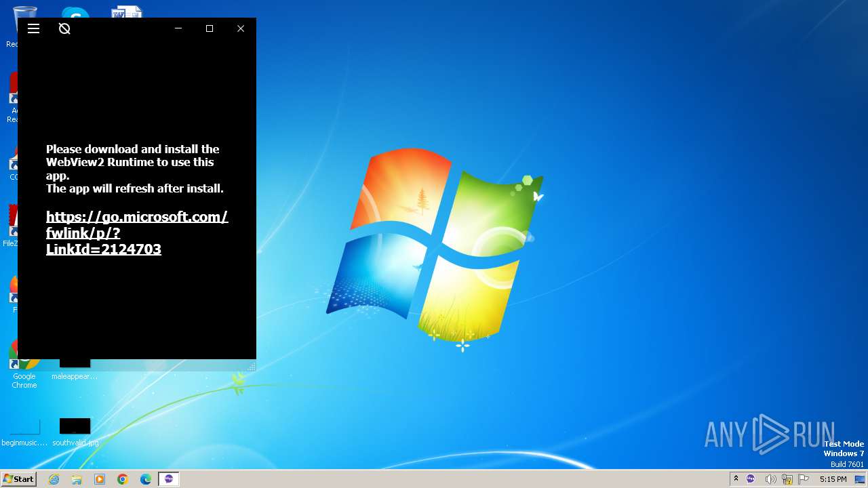Close the WebView2 app window
This screenshot has width=868, height=488.
coord(241,28)
